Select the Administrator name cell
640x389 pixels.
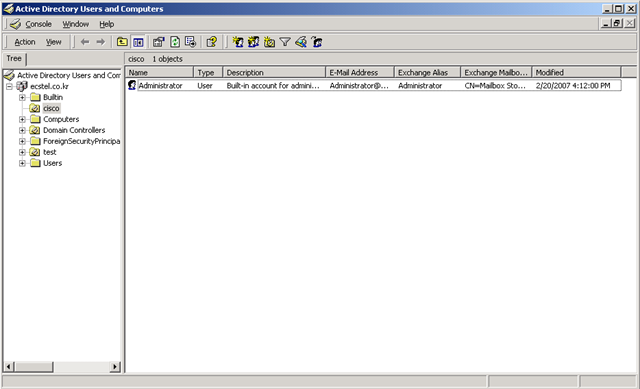(x=160, y=86)
